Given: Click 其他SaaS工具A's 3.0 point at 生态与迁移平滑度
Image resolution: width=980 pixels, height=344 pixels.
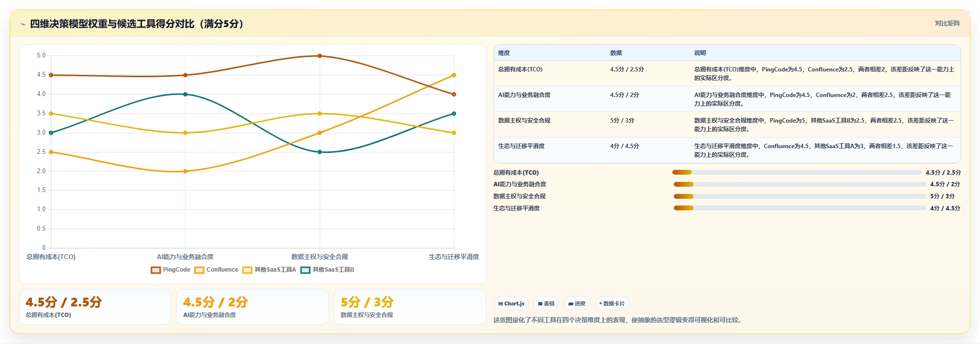Looking at the screenshot, I should [x=454, y=133].
